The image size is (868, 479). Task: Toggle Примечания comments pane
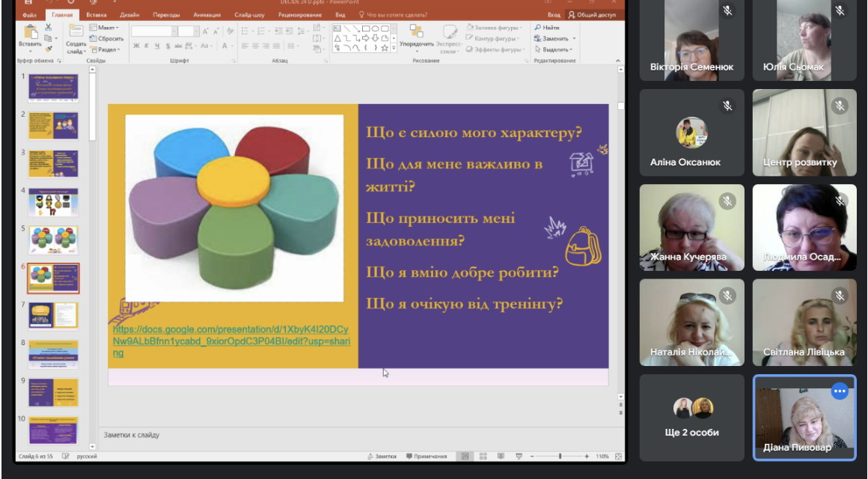click(427, 457)
